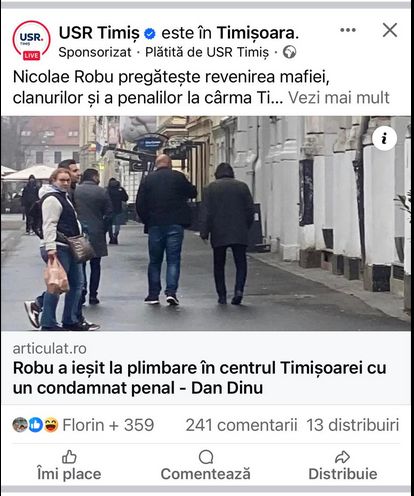View the 13 distribuiri count
Image resolution: width=414 pixels, height=496 pixels.
[353, 425]
